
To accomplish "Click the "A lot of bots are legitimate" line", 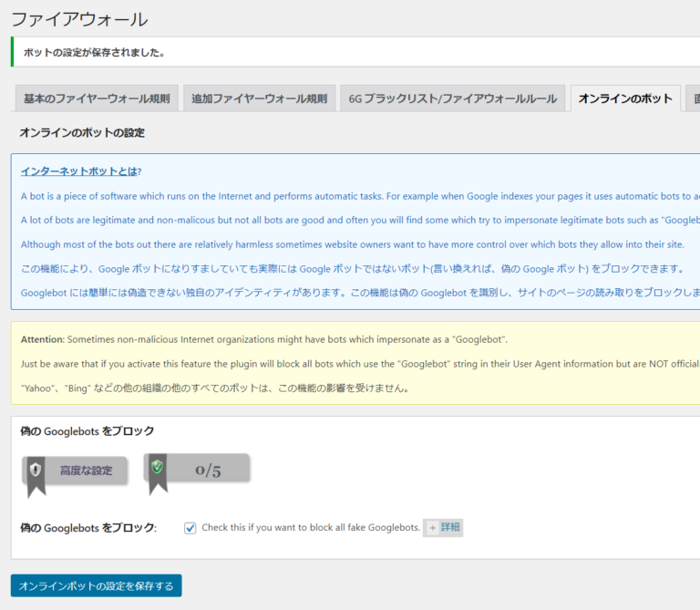I will click(360, 220).
